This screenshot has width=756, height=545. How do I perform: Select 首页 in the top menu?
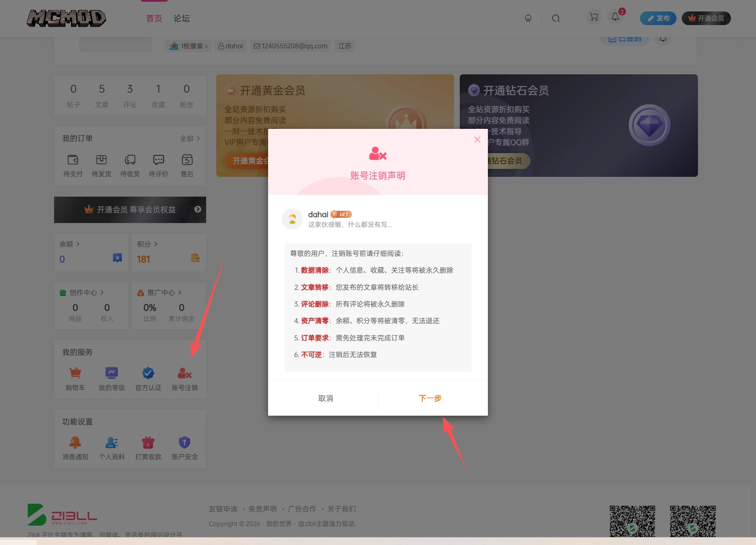pyautogui.click(x=153, y=18)
